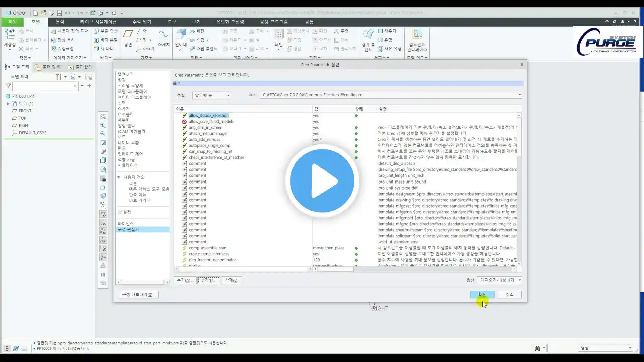The height and width of the screenshot is (362, 644).
Task: Click the Open folder icon in quick access toolbar
Action: point(43,13)
